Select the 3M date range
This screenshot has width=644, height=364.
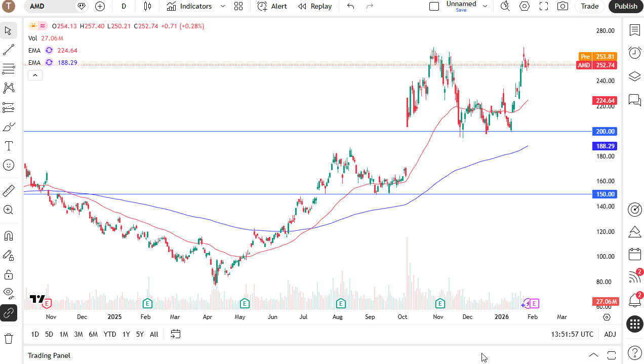click(78, 334)
